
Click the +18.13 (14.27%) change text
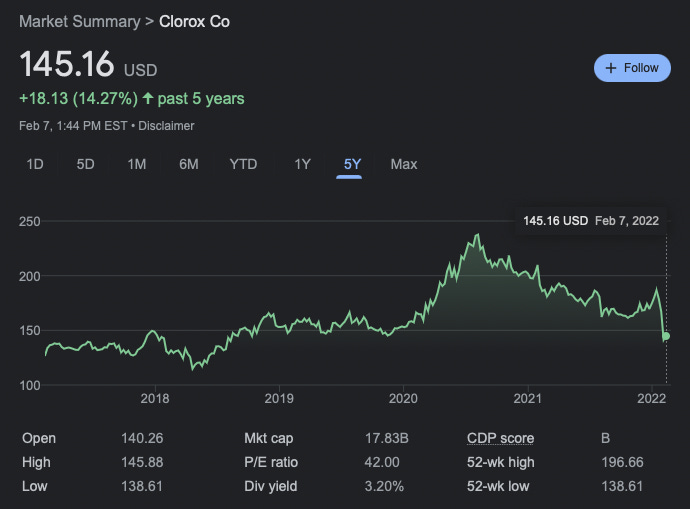click(x=79, y=99)
